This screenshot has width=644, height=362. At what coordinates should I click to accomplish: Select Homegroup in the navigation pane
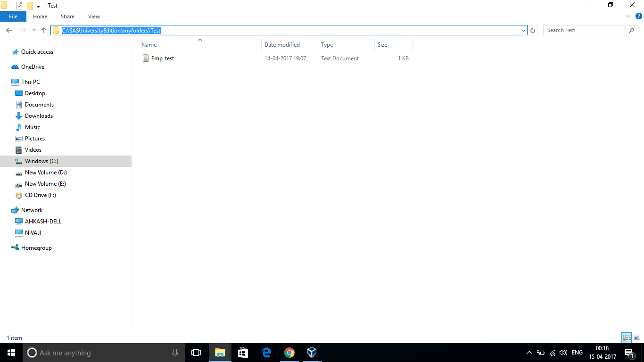(36, 247)
